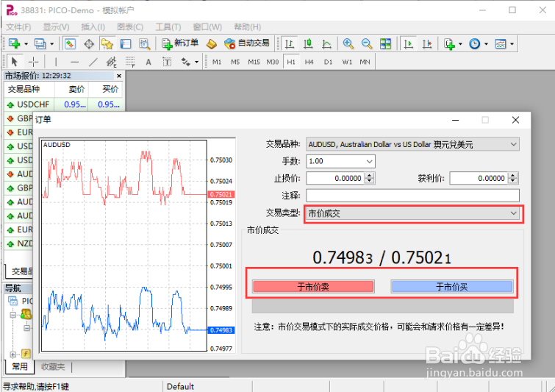The width and height of the screenshot is (555, 392).
Task: Toggle 自动交易 auto trading button
Action: click(247, 43)
